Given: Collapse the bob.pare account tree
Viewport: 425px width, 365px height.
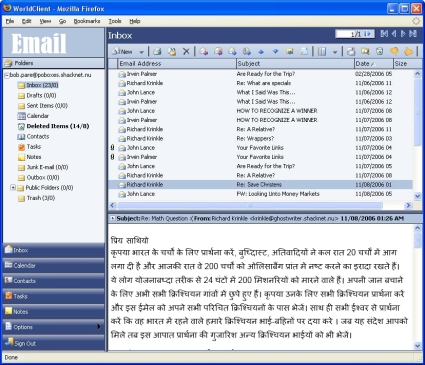Looking at the screenshot, I should click(7, 75).
